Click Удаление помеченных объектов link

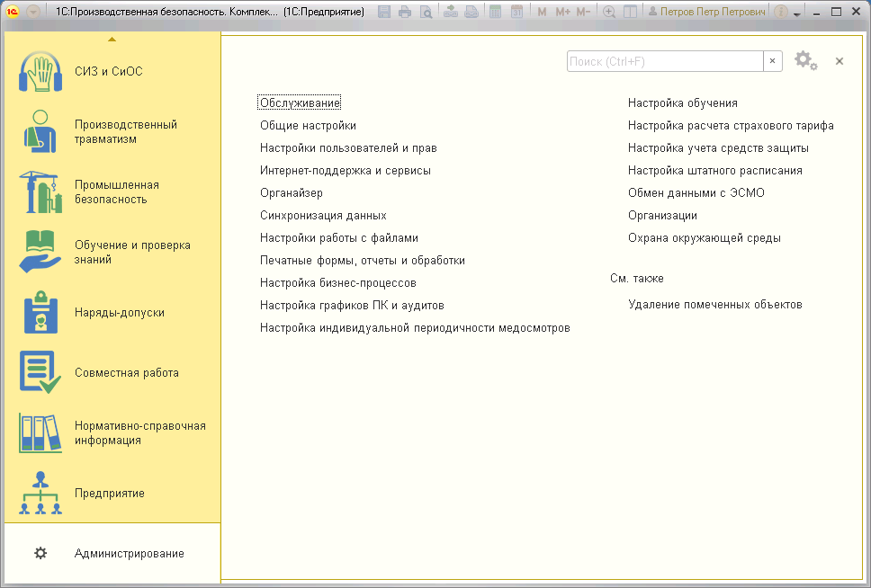point(714,305)
